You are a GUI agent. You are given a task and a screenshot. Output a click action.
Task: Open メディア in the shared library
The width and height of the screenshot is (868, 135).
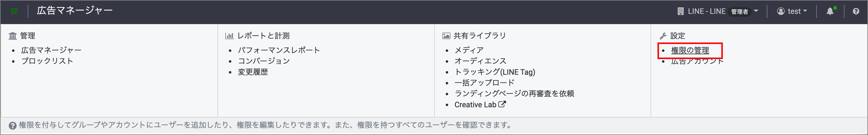(x=469, y=50)
